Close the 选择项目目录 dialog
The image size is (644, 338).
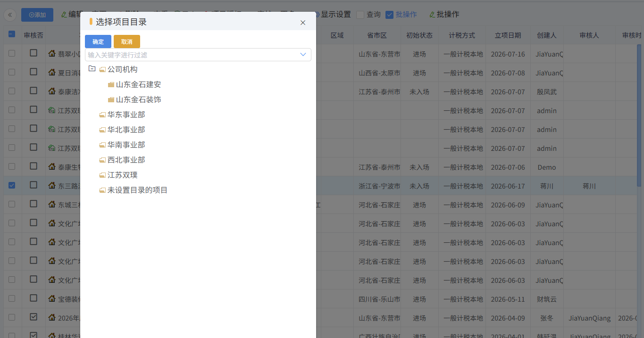click(x=303, y=22)
